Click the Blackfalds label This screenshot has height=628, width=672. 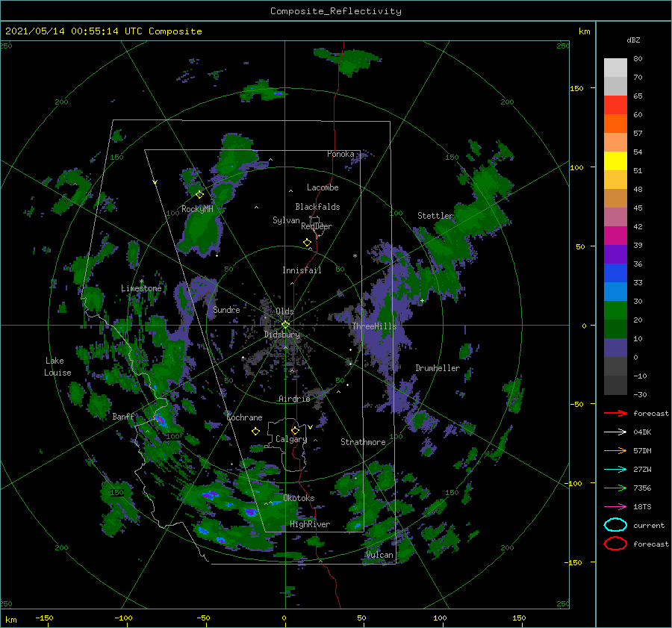(317, 207)
